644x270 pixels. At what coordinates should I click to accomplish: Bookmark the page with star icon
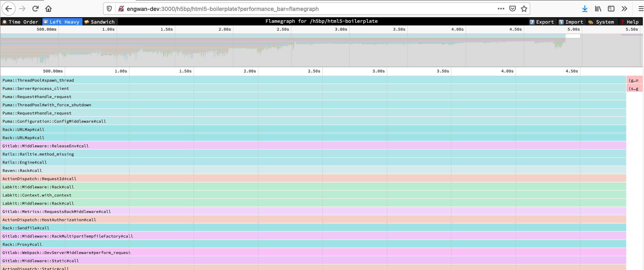[524, 9]
